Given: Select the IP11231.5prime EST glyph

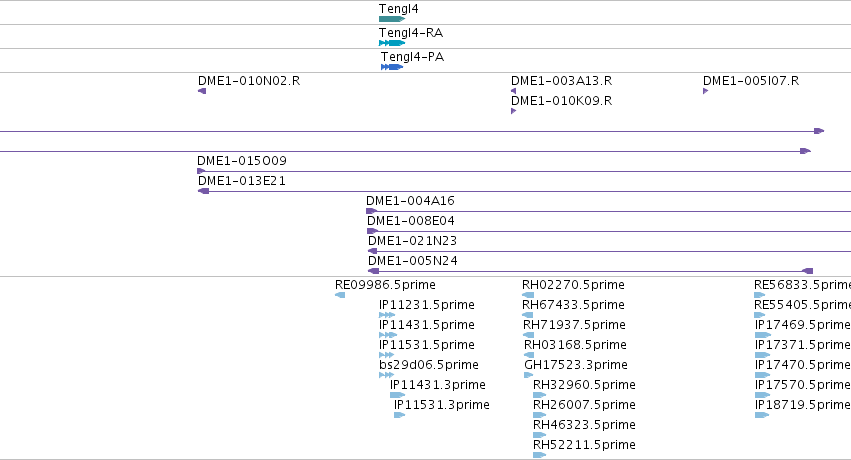Looking at the screenshot, I should 387,315.
